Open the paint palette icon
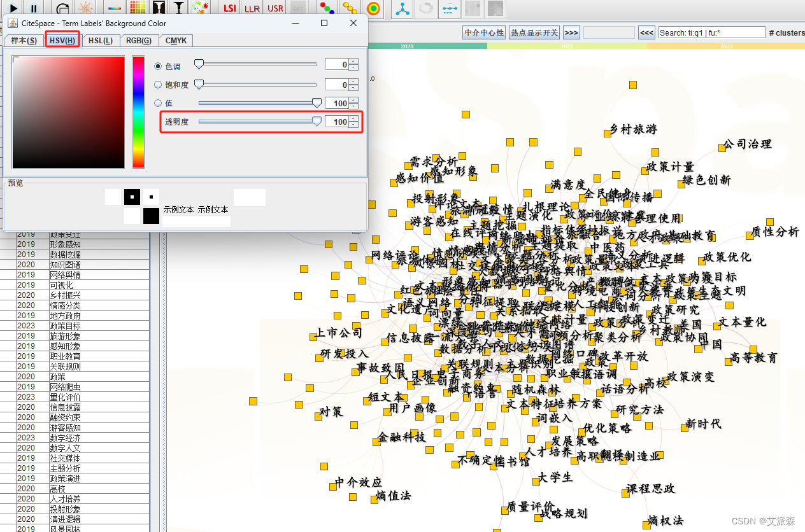This screenshot has width=805, height=532. click(x=201, y=8)
